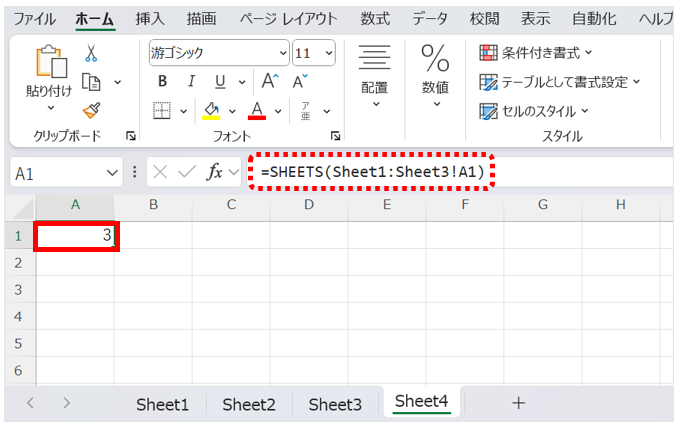The width and height of the screenshot is (681, 431).
Task: Switch to the 数式 tab
Action: (375, 19)
